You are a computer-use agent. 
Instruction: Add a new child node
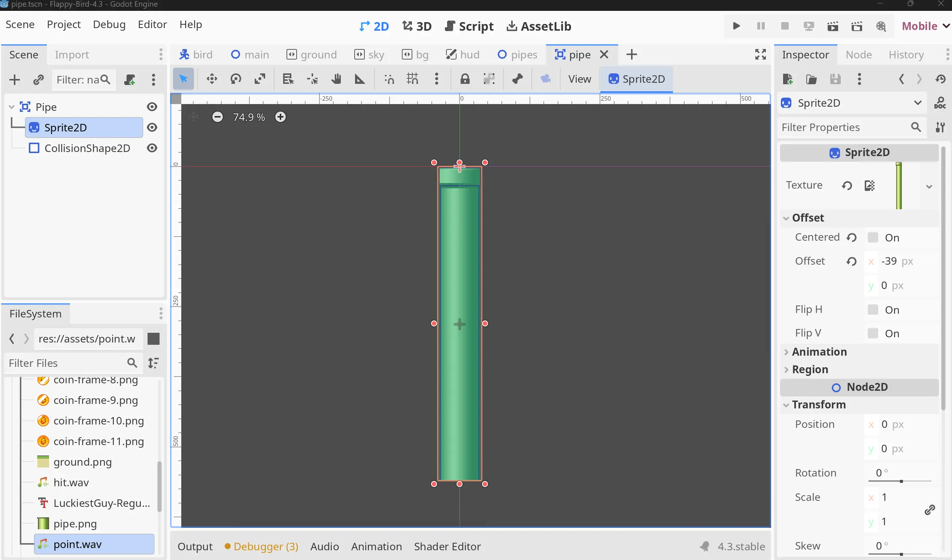14,80
